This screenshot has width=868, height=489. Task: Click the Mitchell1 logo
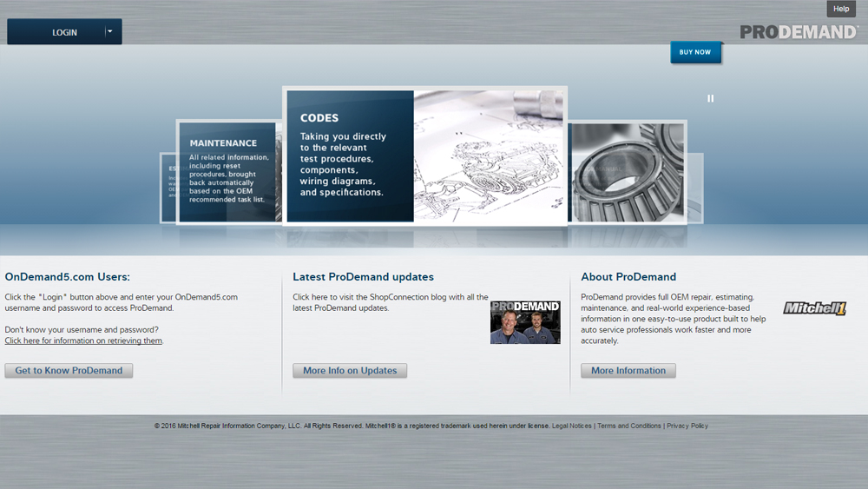[815, 308]
